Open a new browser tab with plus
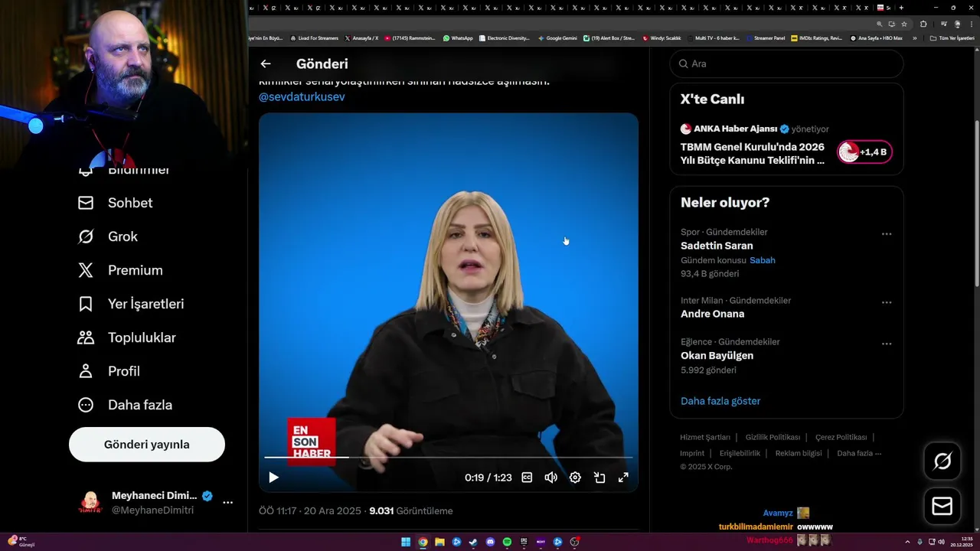Image resolution: width=980 pixels, height=551 pixels. [901, 8]
